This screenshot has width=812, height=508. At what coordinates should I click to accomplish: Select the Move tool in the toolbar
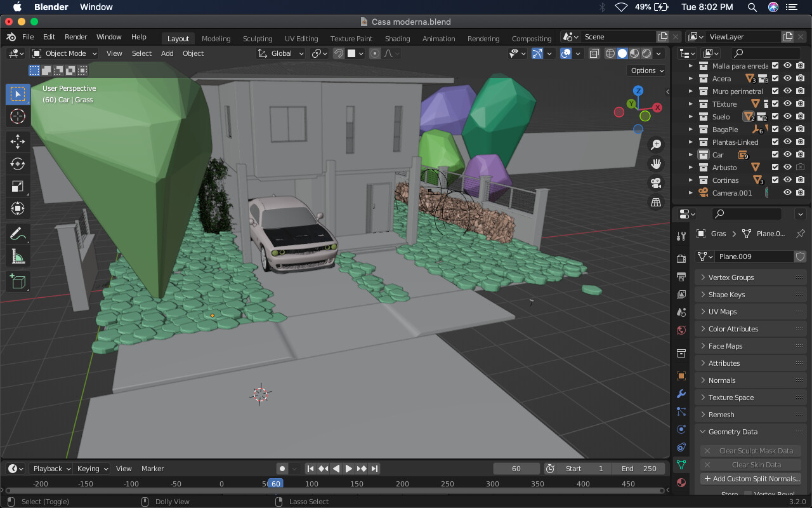click(x=18, y=142)
